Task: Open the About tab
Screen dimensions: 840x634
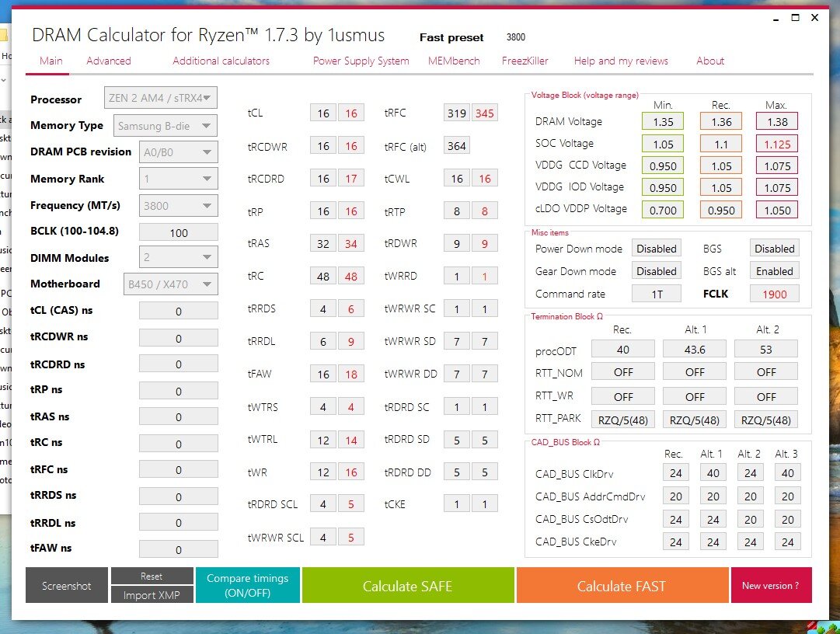Action: 710,61
